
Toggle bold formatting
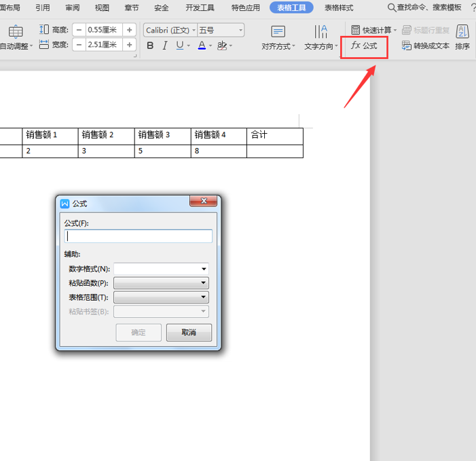click(x=150, y=45)
